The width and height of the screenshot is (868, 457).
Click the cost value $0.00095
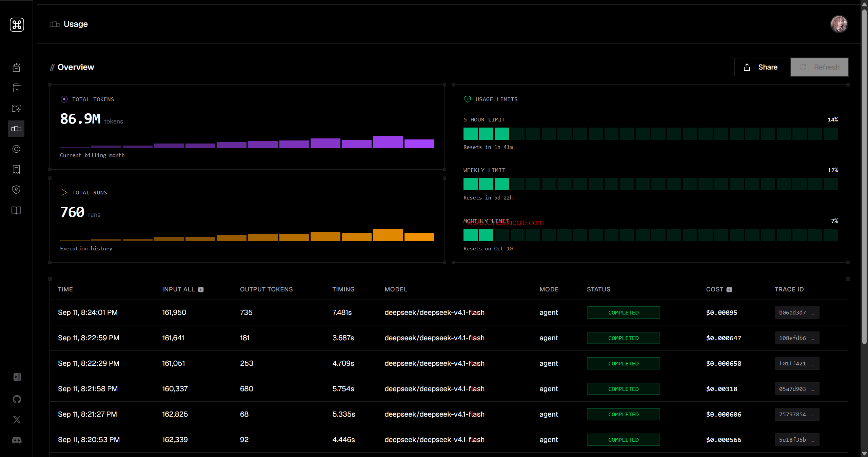722,312
